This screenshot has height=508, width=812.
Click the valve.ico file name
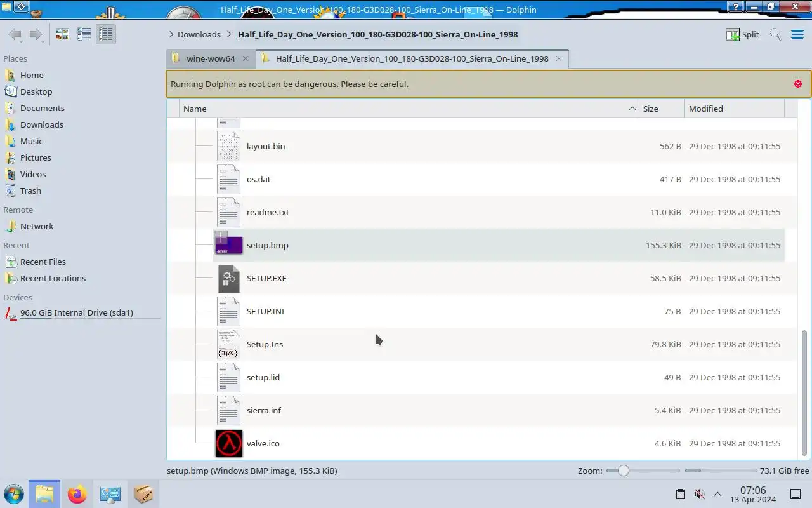[x=263, y=443]
